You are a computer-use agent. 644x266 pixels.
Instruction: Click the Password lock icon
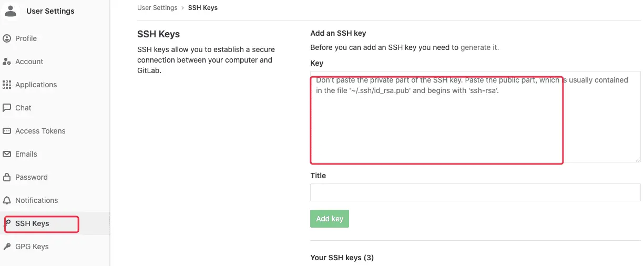point(7,177)
